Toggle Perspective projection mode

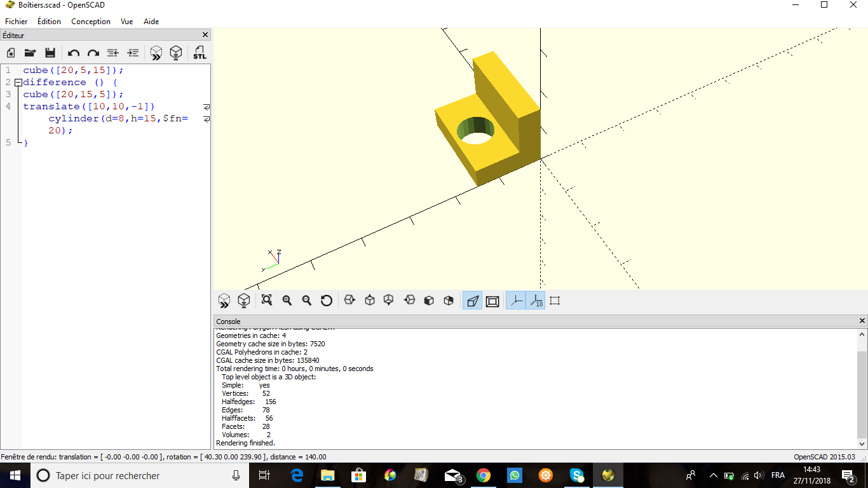coord(472,301)
